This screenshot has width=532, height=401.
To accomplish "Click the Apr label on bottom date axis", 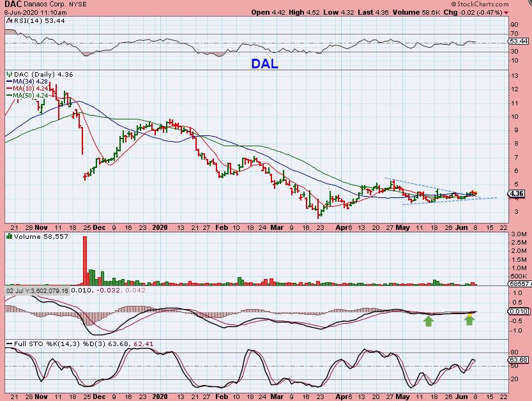I will pyautogui.click(x=342, y=397).
